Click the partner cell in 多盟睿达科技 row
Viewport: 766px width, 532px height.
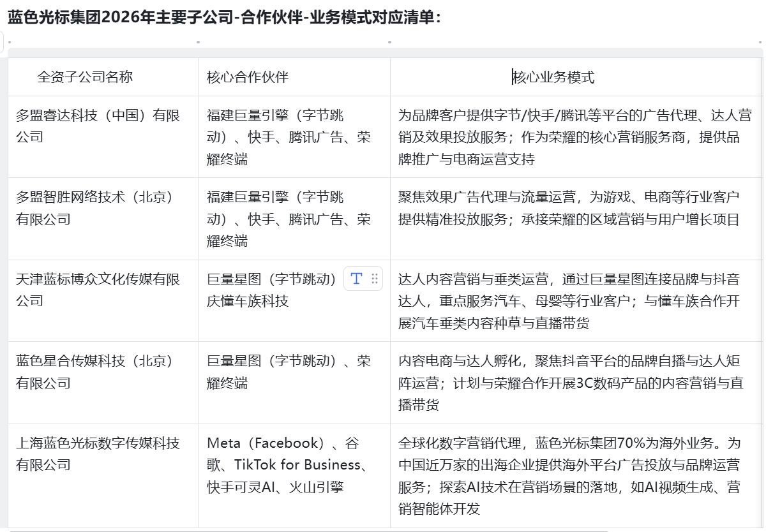click(294, 137)
